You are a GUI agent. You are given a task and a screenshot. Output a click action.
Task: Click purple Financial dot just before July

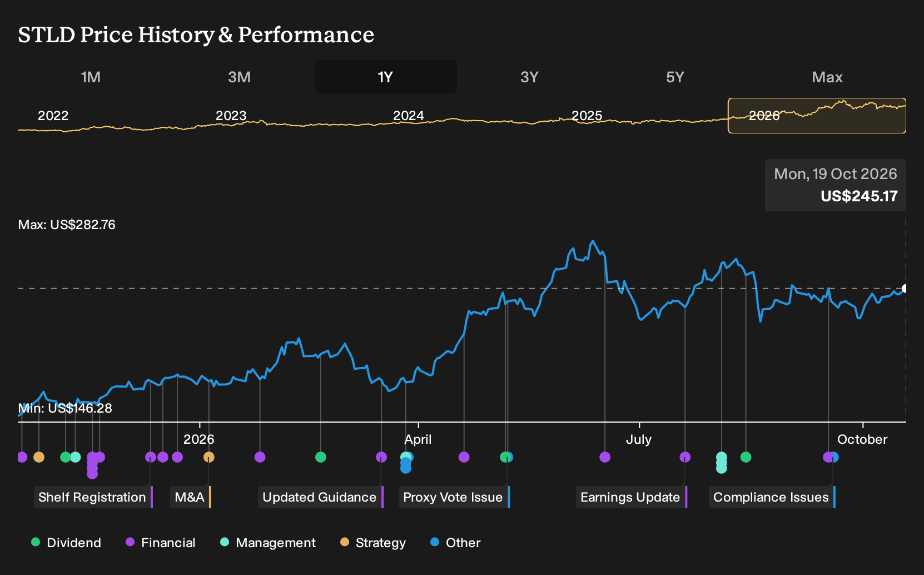[x=605, y=457]
